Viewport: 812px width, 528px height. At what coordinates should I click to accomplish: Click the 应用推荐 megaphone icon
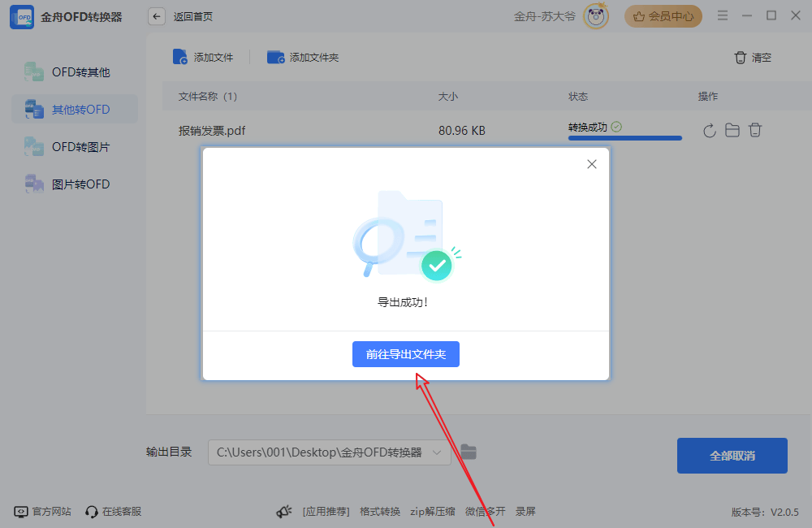point(283,511)
